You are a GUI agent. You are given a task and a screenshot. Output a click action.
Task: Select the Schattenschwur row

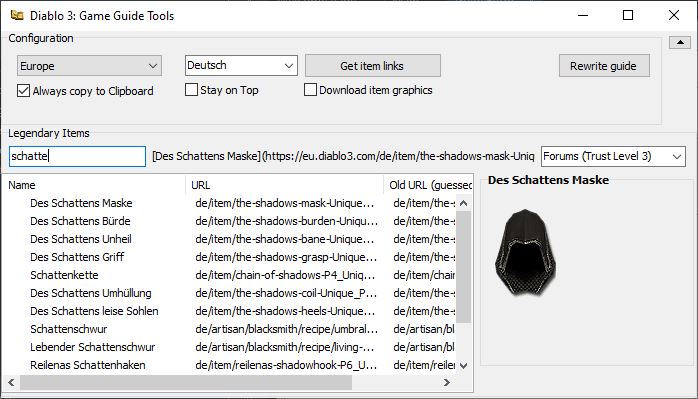(69, 329)
